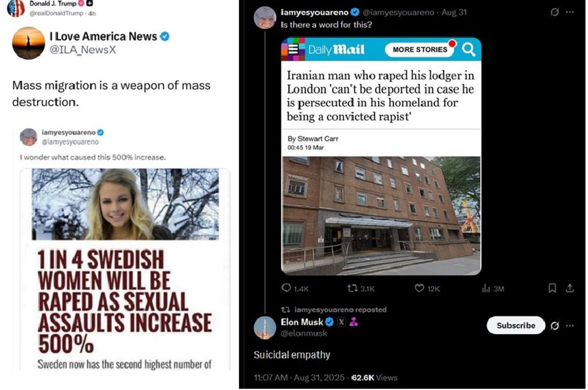Click the Daily Mail search magnifier icon
Viewport: 588px width, 390px height.
coord(469,49)
